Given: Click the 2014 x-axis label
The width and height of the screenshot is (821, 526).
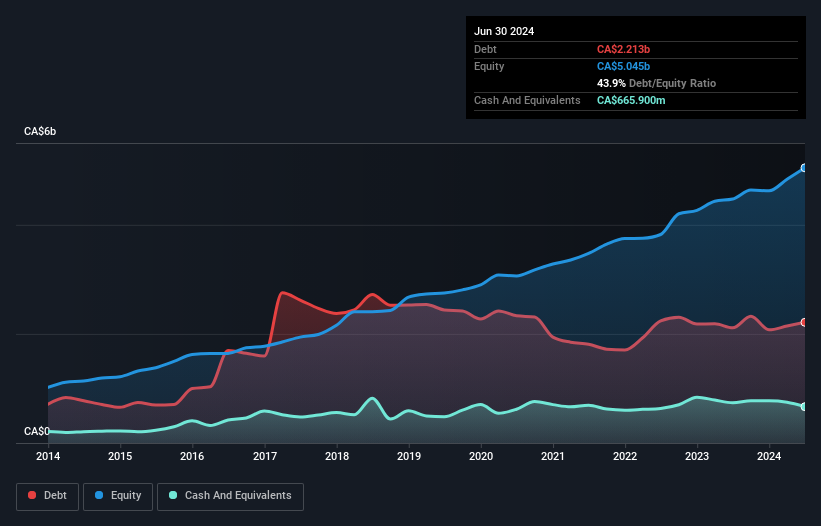Looking at the screenshot, I should click(48, 456).
